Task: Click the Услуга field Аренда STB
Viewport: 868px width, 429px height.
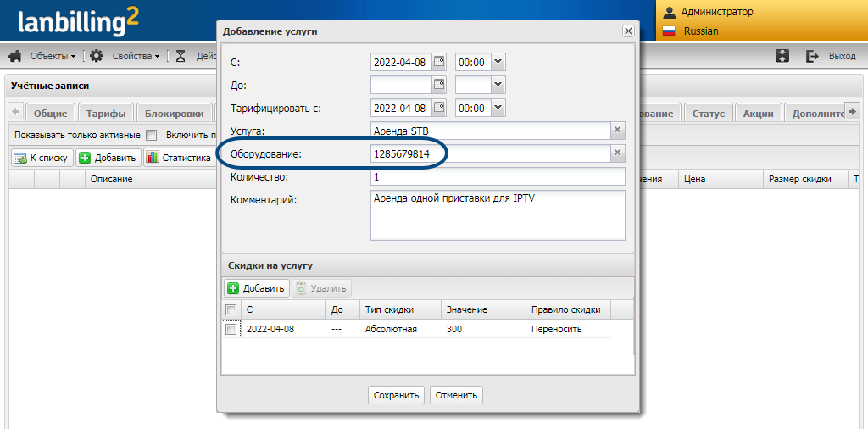Action: point(491,131)
